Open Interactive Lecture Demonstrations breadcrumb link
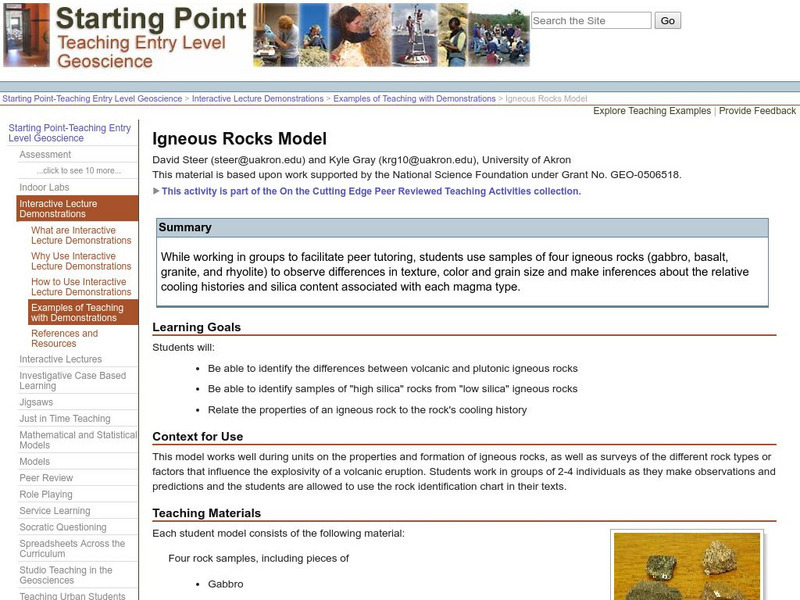This screenshot has height=600, width=800. coord(258,98)
